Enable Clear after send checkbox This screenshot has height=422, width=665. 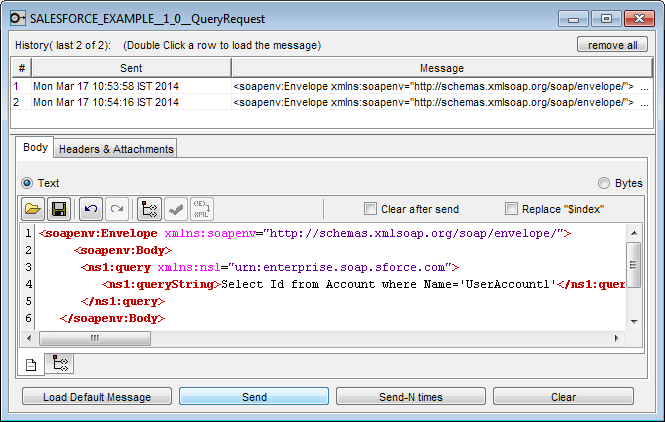coord(371,209)
